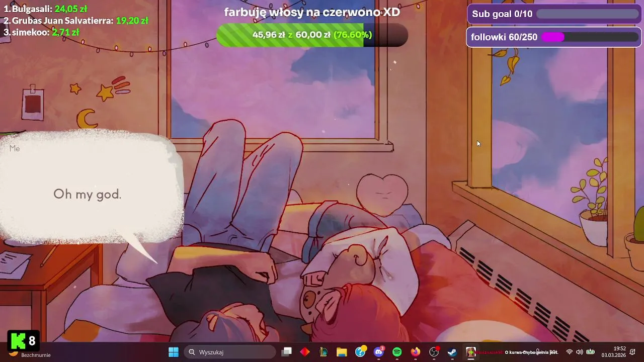Open the Windows Start menu

[x=174, y=352]
